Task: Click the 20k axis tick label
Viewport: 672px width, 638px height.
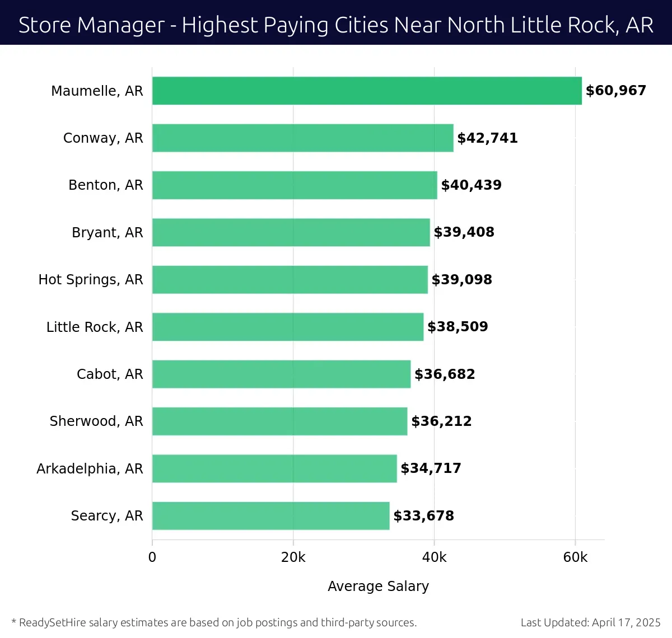Action: 293,557
